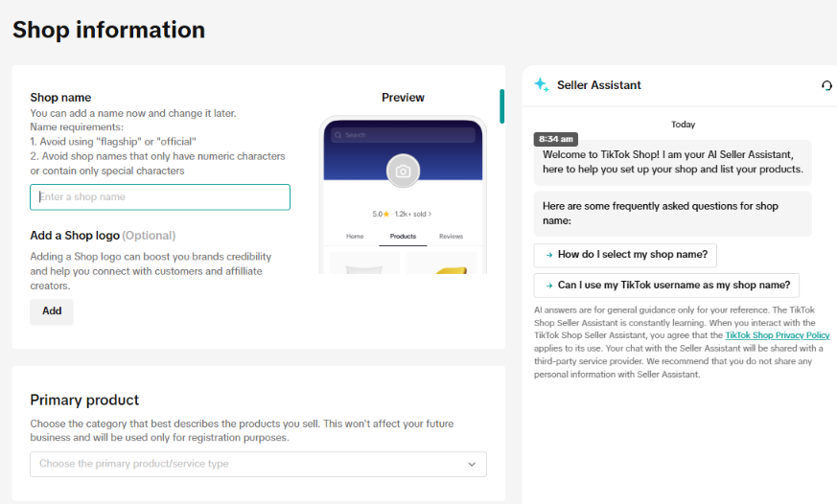The height and width of the screenshot is (504, 837).
Task: Click the headset support icon
Action: click(826, 85)
